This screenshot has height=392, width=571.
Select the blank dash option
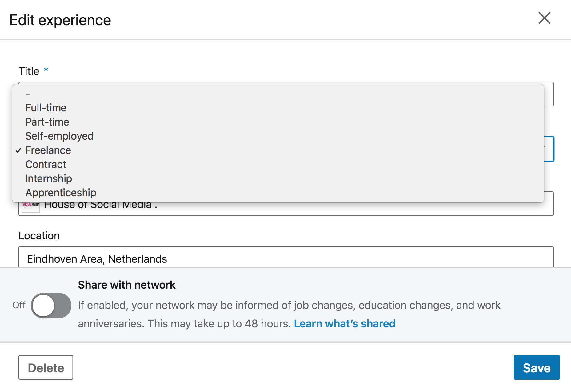[28, 94]
